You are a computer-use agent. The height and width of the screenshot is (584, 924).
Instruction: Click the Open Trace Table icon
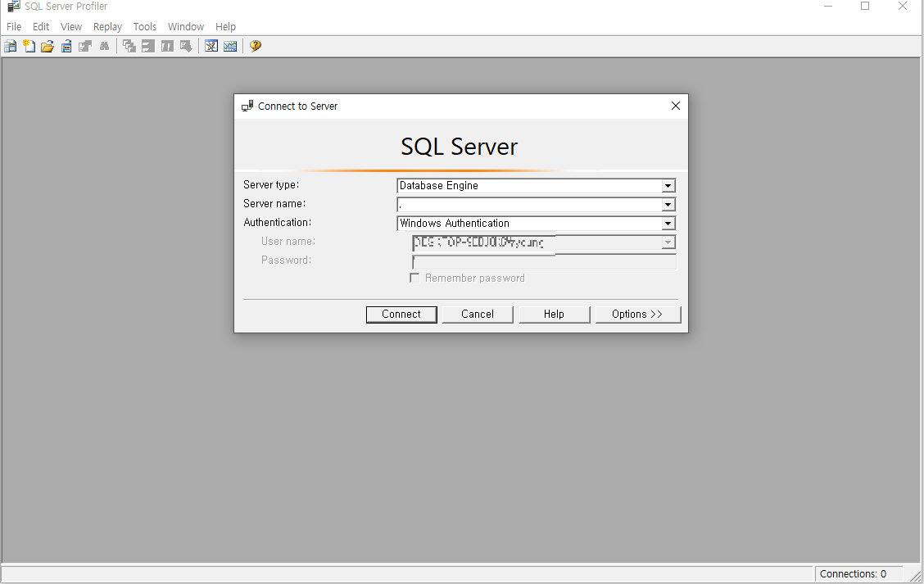pyautogui.click(x=66, y=46)
